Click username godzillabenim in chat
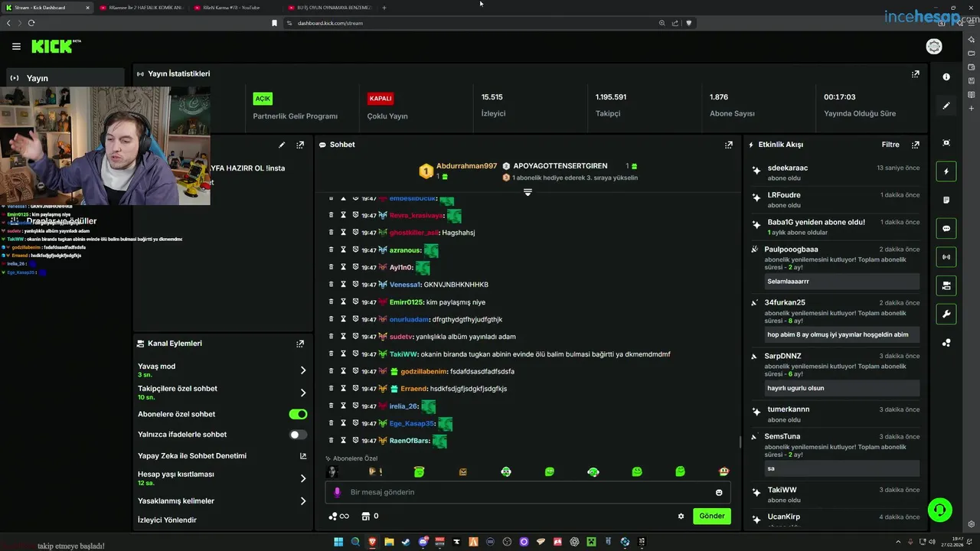The image size is (980, 551). click(424, 372)
